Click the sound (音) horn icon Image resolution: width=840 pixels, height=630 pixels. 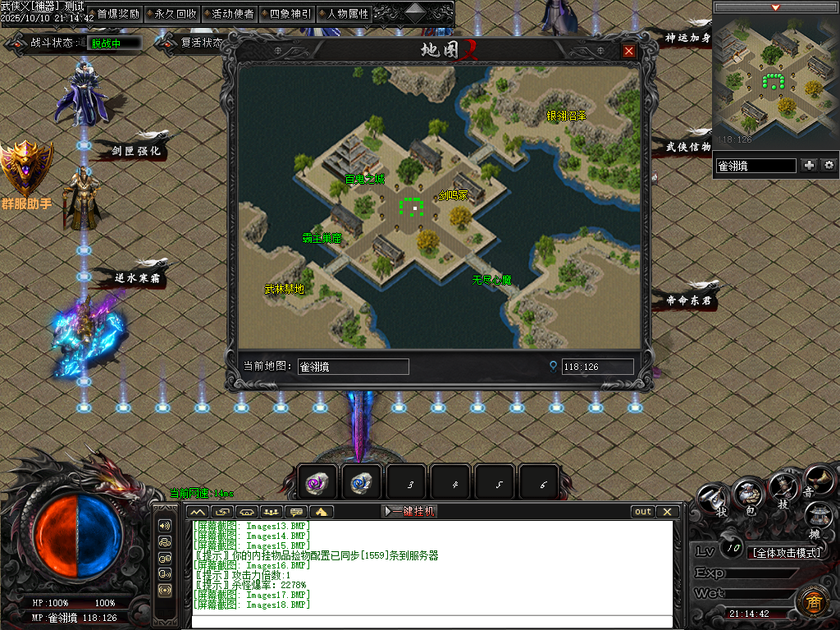click(818, 480)
